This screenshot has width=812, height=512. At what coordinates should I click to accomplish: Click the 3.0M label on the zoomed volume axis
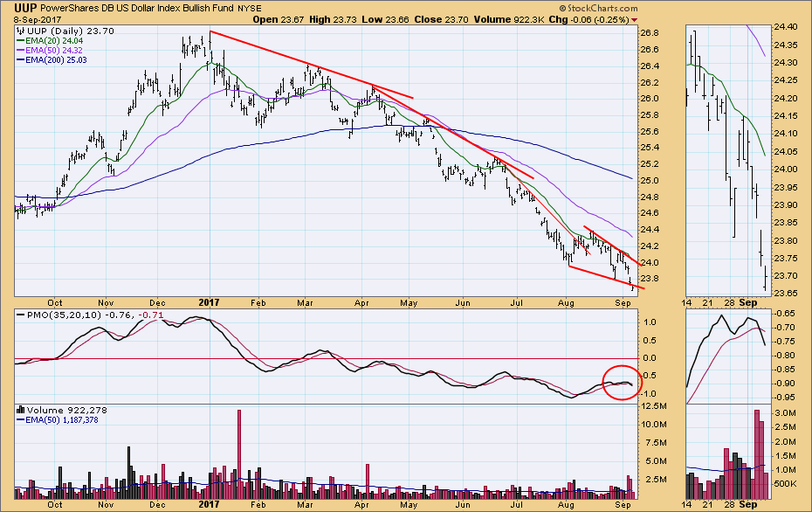tap(786, 413)
